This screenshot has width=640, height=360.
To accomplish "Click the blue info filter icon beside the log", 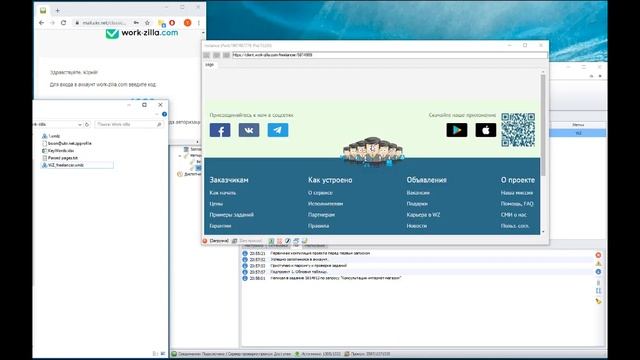I will (x=598, y=271).
